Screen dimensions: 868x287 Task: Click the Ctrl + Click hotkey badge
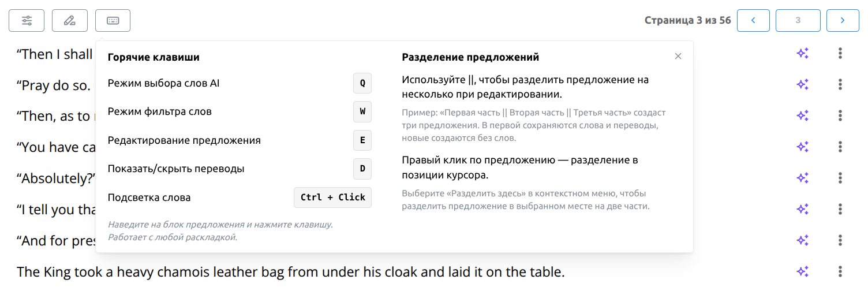coord(333,197)
